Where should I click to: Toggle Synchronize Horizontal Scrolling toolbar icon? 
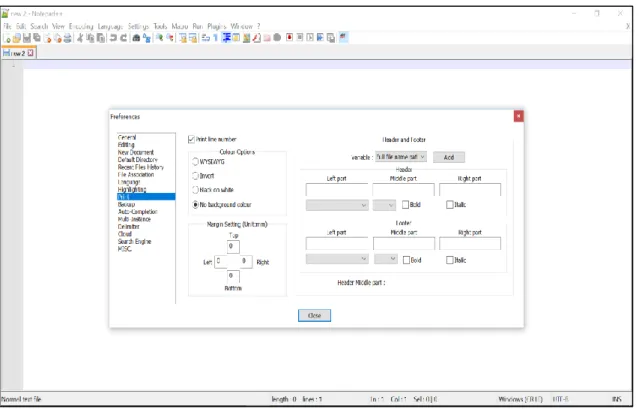(193, 38)
